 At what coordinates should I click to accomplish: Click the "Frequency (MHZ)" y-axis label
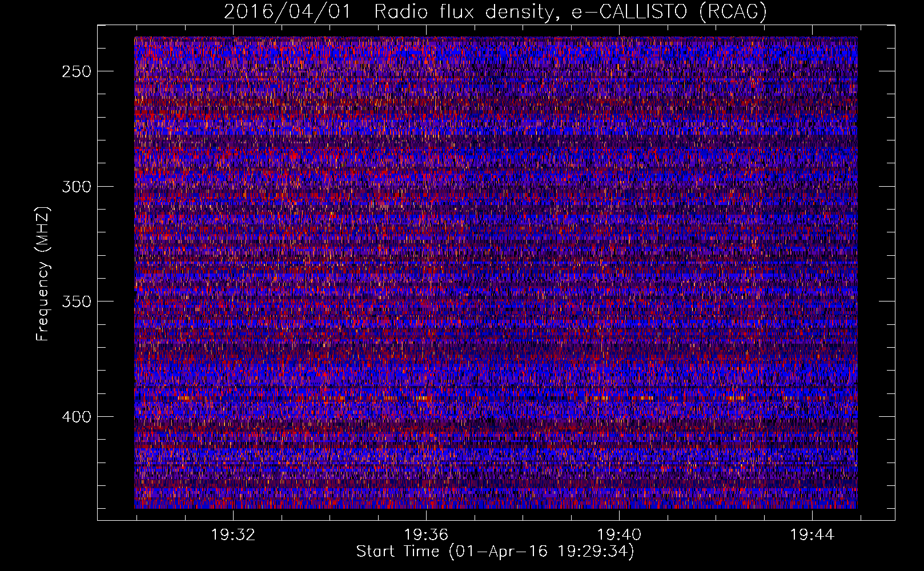click(x=43, y=274)
